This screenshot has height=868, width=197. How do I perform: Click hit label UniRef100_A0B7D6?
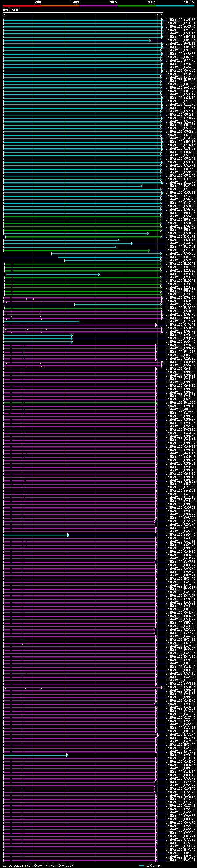click(180, 345)
